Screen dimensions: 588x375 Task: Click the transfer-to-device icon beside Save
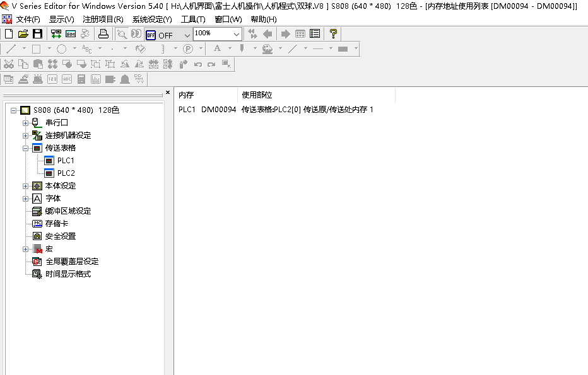point(56,34)
